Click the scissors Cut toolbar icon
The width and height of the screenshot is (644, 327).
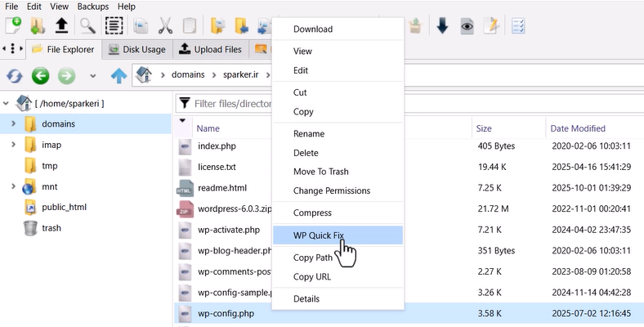coord(166,25)
